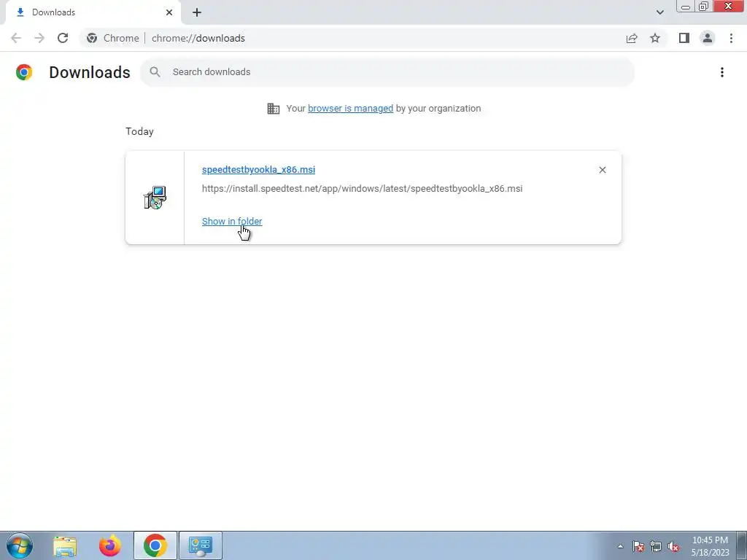Viewport: 747px width, 560px height.
Task: Open Windows Explorer from the taskbar
Action: click(x=65, y=545)
